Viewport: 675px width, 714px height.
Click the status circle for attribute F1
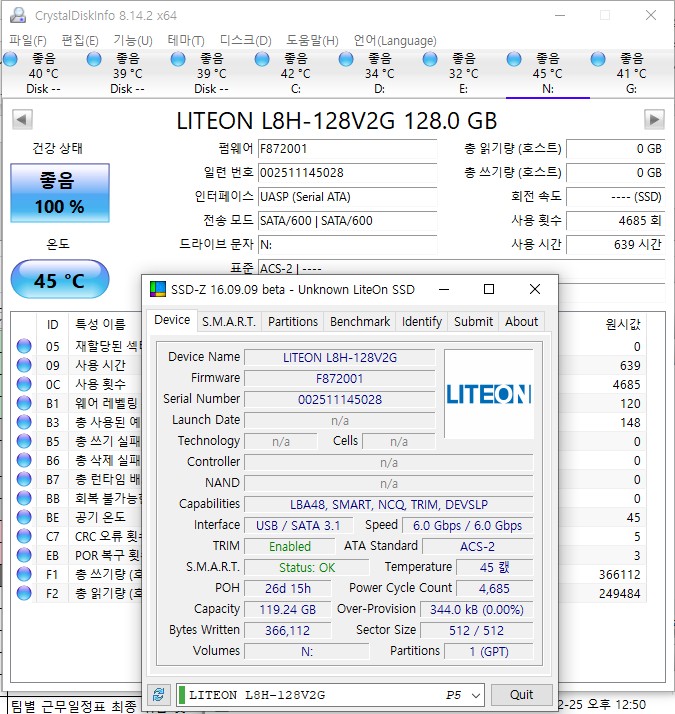[x=24, y=574]
